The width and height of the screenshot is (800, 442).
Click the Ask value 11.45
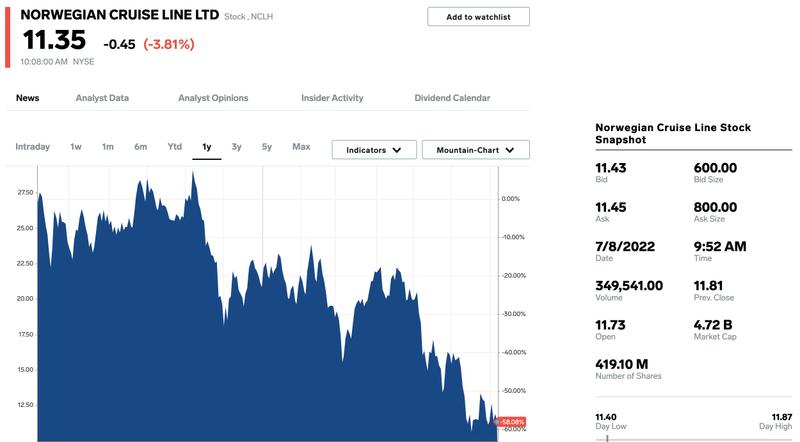tap(611, 207)
